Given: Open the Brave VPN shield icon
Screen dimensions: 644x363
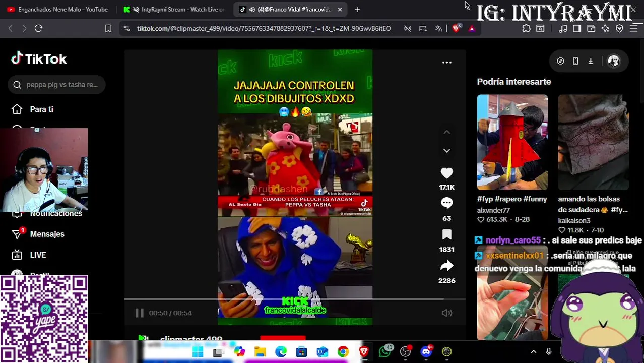Looking at the screenshot, I should coord(620,28).
